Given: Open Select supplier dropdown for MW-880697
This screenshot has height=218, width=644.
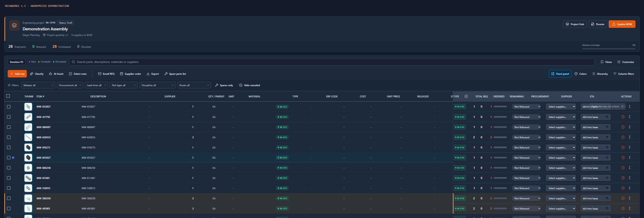Looking at the screenshot, I should tap(561, 127).
